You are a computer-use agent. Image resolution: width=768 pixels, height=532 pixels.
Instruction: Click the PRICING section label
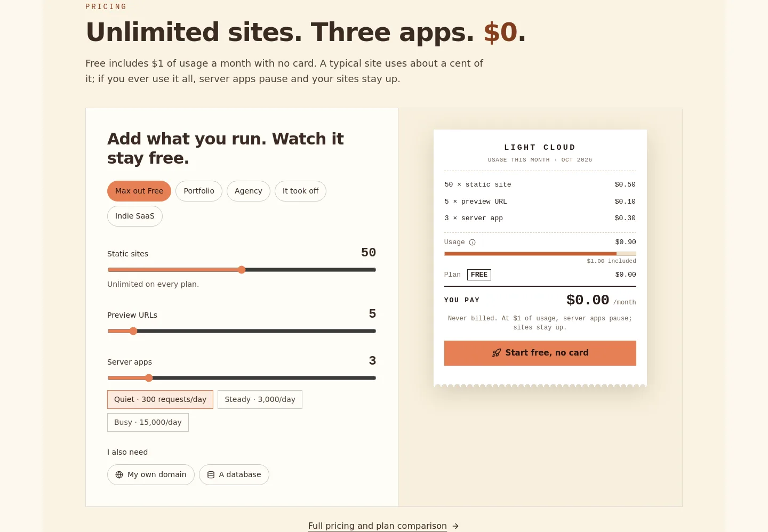(106, 7)
